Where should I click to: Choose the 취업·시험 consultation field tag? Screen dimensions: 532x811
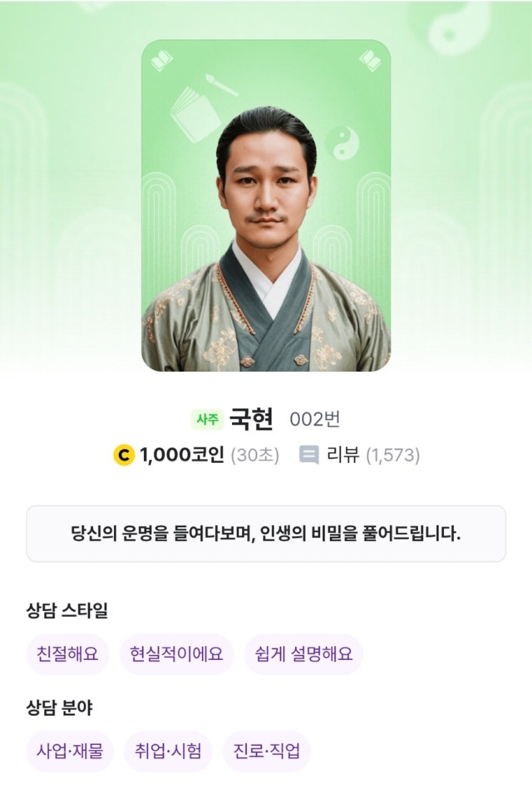point(168,751)
